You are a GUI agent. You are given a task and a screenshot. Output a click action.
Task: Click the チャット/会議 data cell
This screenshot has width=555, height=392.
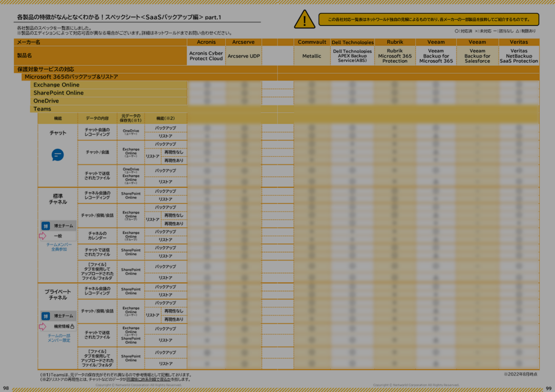97,152
